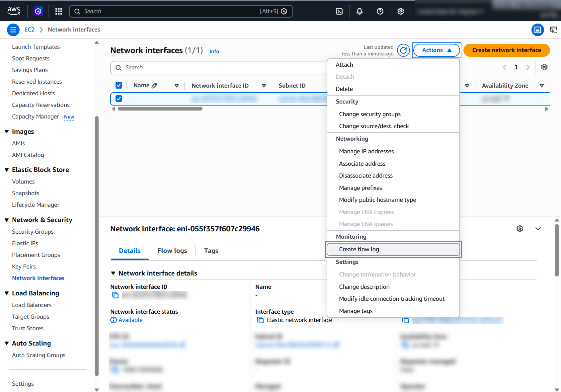
Task: Go to the next page of results
Action: (527, 67)
